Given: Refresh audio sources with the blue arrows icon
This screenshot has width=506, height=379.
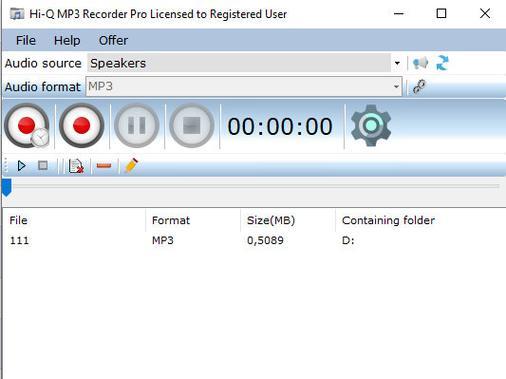Looking at the screenshot, I should [x=442, y=63].
